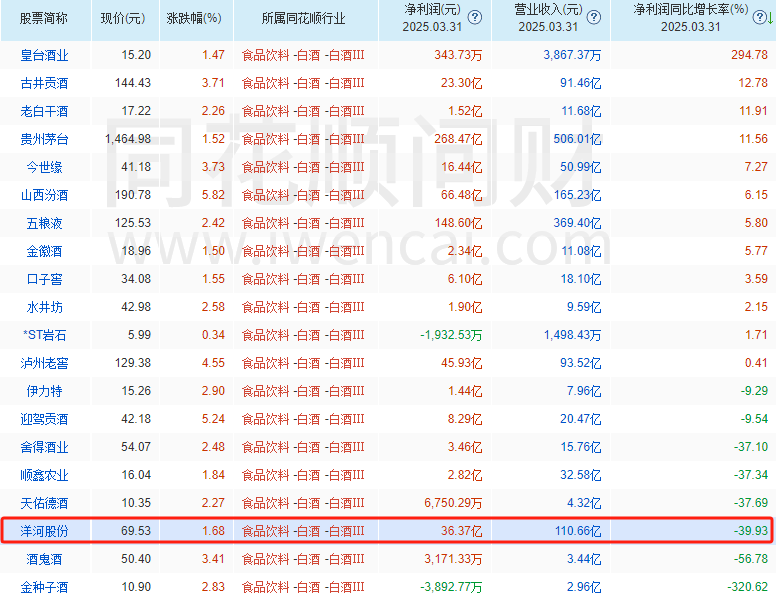Select the 所属同花顺行业 column header
Viewport: 777px width, 600px height.
tap(303, 19)
